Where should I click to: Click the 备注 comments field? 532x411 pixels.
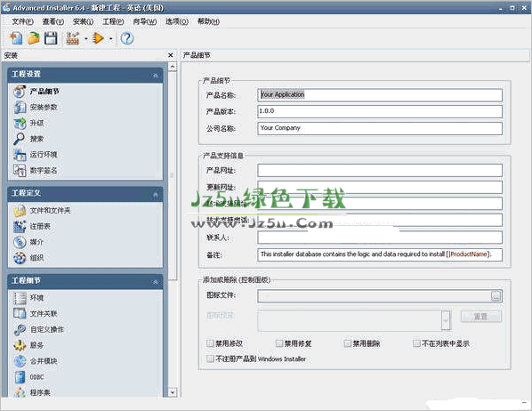[x=380, y=254]
